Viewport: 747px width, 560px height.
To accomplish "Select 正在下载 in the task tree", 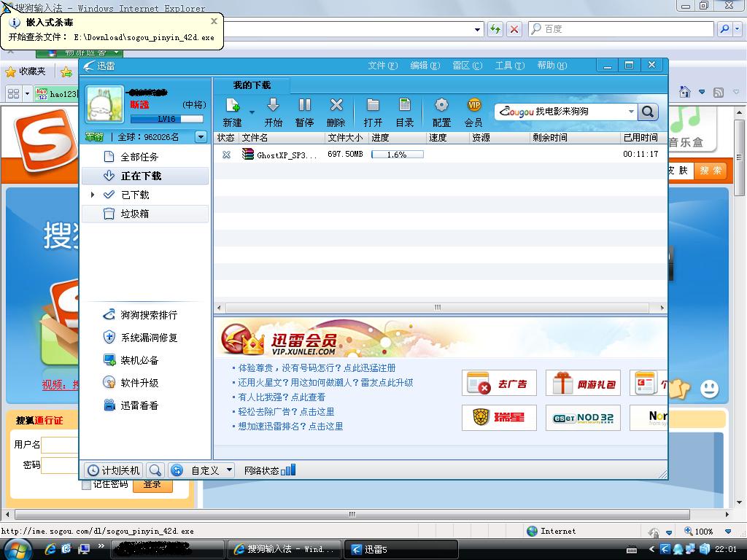I will (145, 176).
